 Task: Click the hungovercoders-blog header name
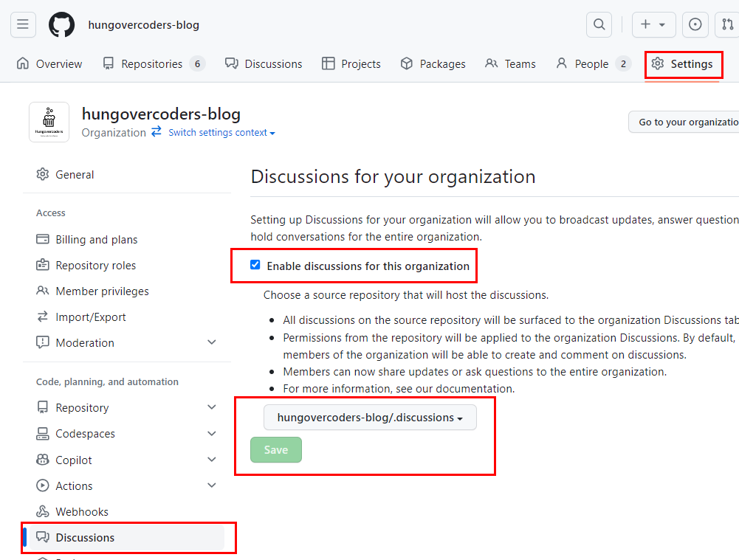143,25
